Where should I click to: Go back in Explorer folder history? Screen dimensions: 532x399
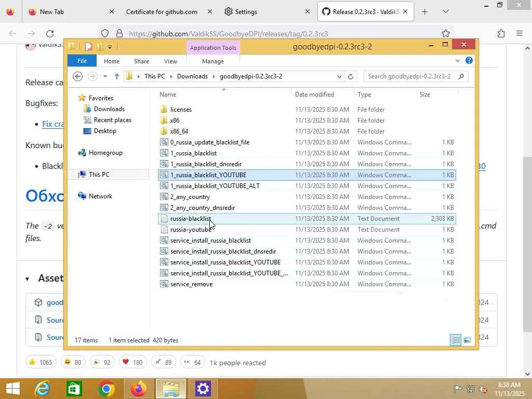pyautogui.click(x=78, y=76)
